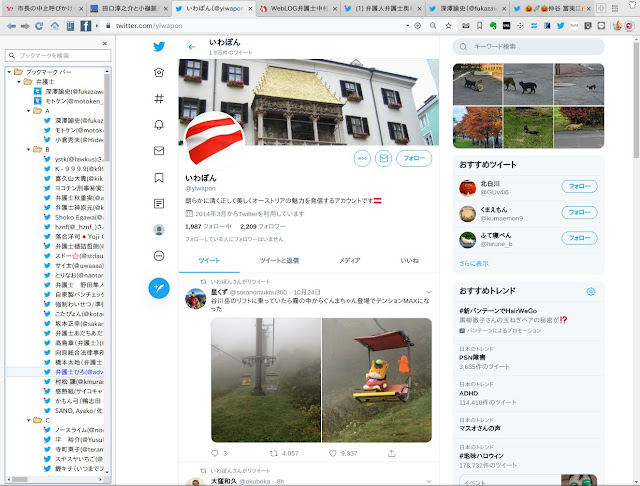
Task: Open Bookmarks icon in Twitter sidebar
Action: [159, 178]
